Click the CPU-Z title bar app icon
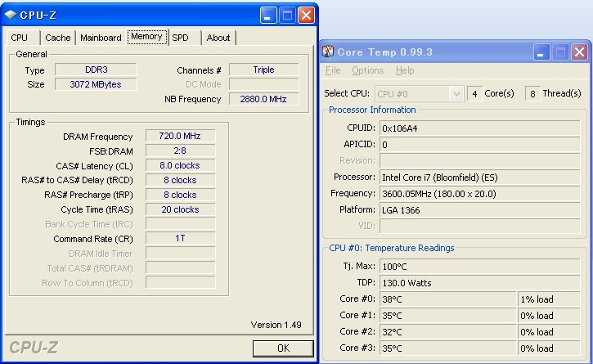The width and height of the screenshot is (593, 364). click(x=10, y=15)
